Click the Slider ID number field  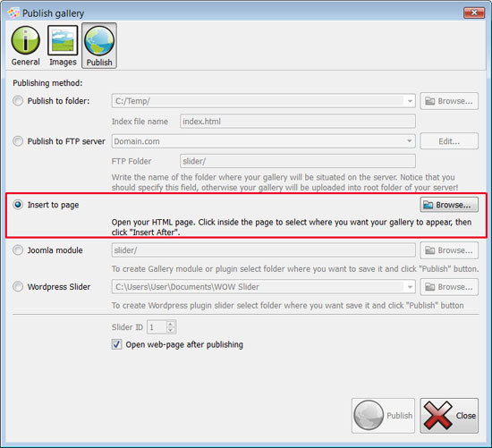157,327
